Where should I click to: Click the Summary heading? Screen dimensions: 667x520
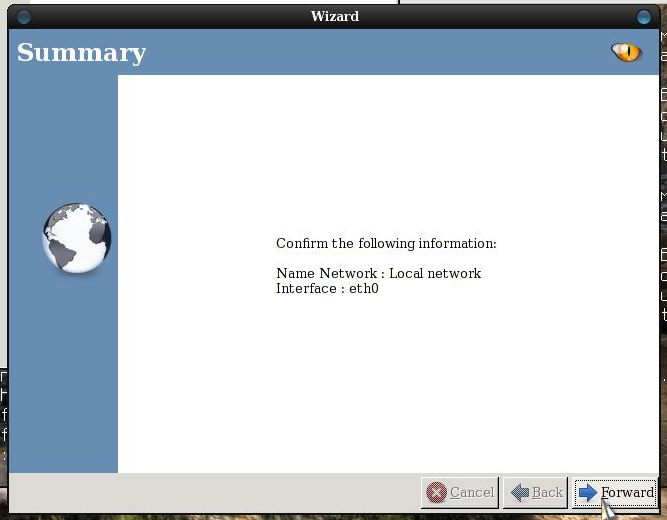[x=81, y=53]
